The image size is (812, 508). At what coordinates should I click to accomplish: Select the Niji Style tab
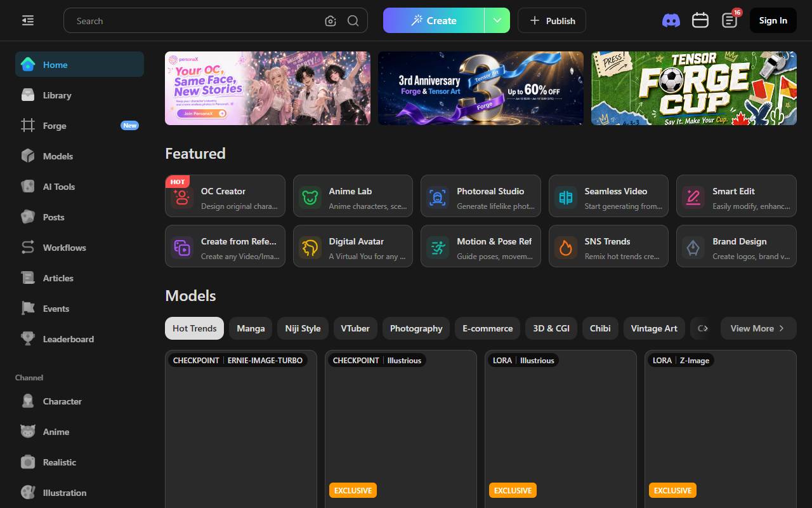303,328
